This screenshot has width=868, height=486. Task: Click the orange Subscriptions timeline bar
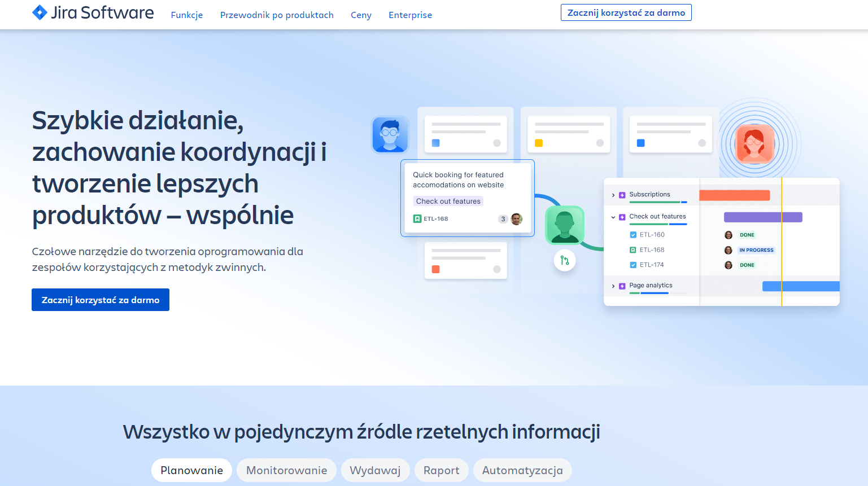coord(735,195)
